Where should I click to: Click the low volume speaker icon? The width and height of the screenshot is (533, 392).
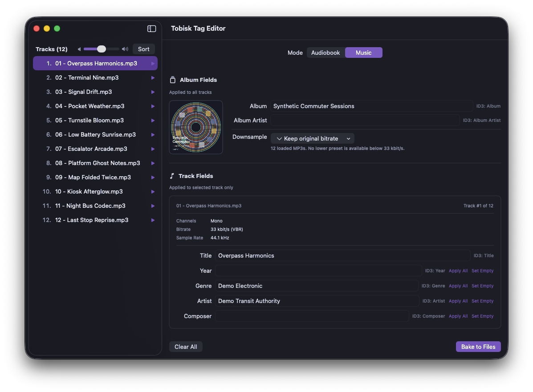79,49
